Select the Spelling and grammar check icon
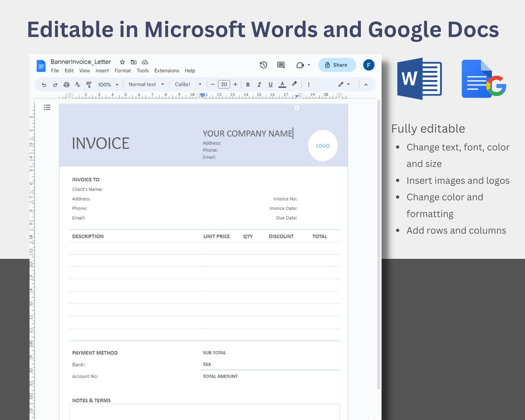 pyautogui.click(x=77, y=84)
